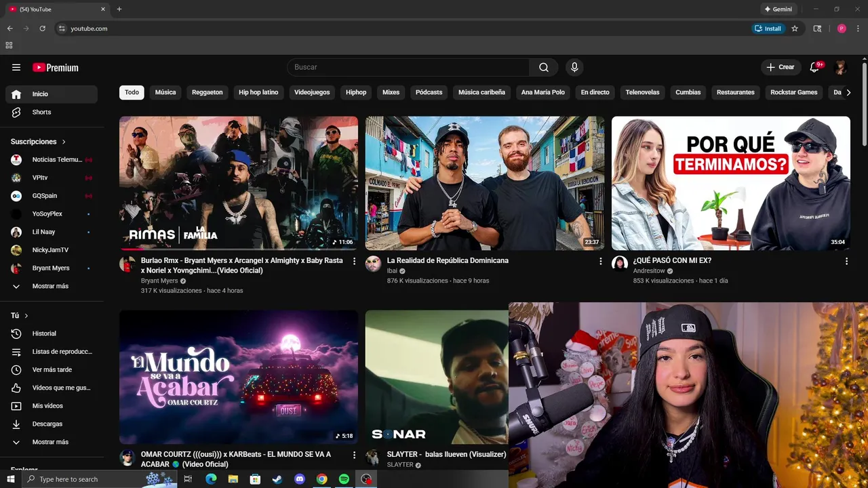Select the Videojuegos filter chip
Image resolution: width=868 pixels, height=488 pixels.
(312, 92)
